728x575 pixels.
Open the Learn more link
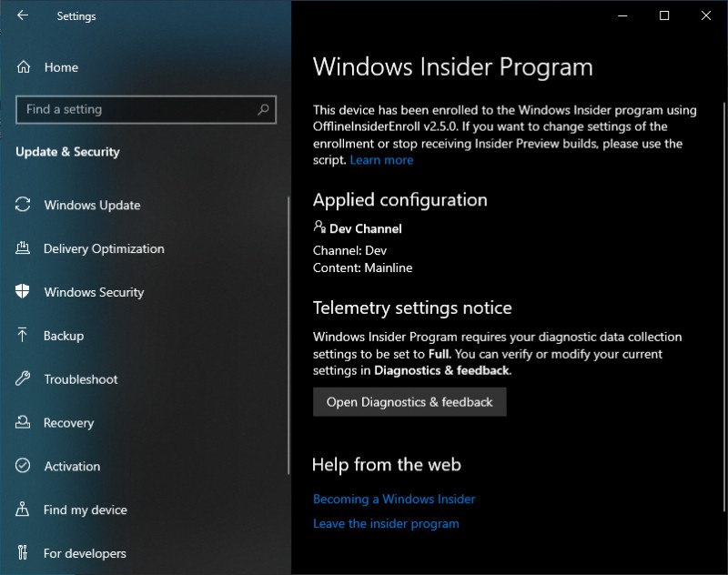pos(381,160)
